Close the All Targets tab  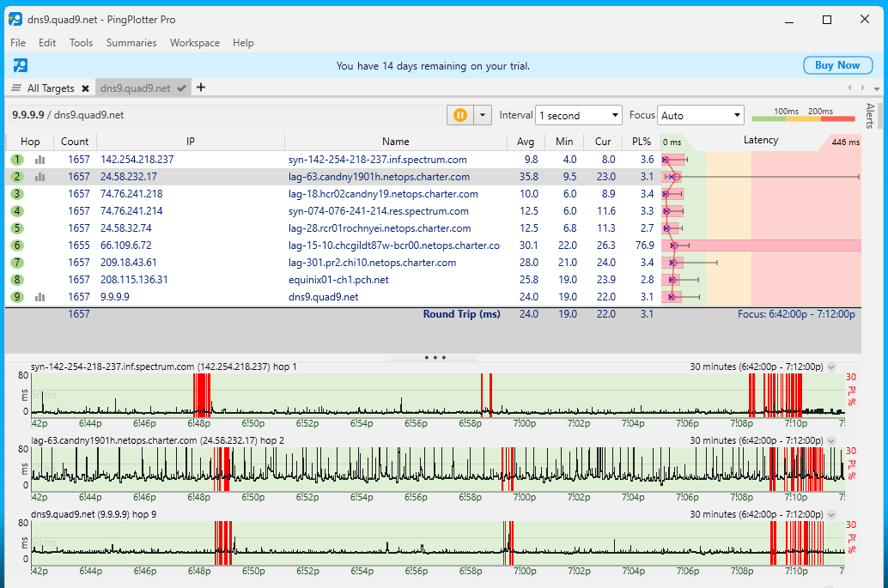(85, 88)
